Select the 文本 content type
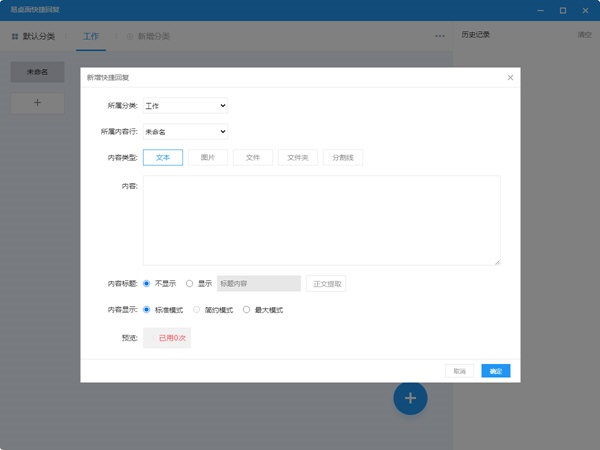 [x=163, y=157]
